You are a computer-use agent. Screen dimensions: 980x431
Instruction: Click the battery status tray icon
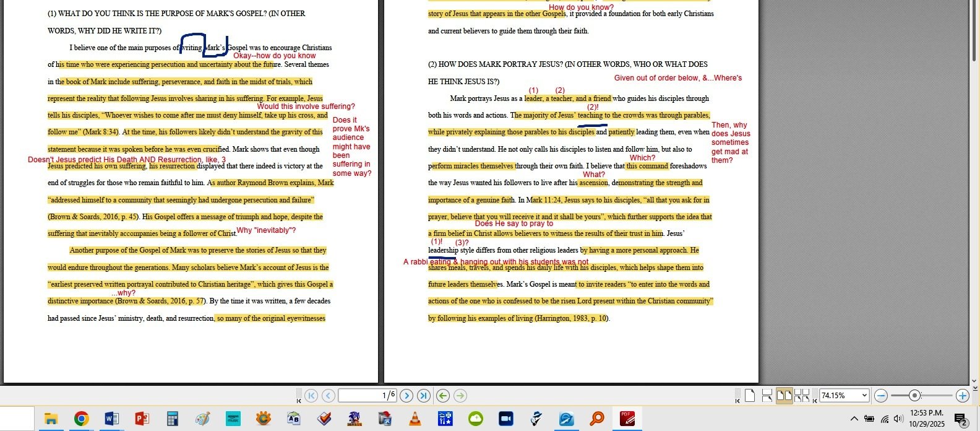(x=869, y=419)
